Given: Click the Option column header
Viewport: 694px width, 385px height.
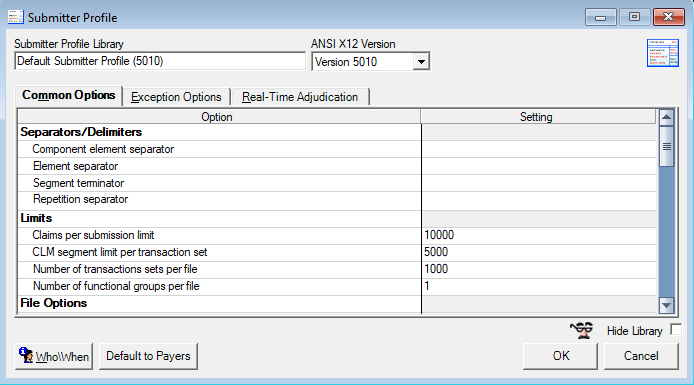Looking at the screenshot, I should [219, 117].
